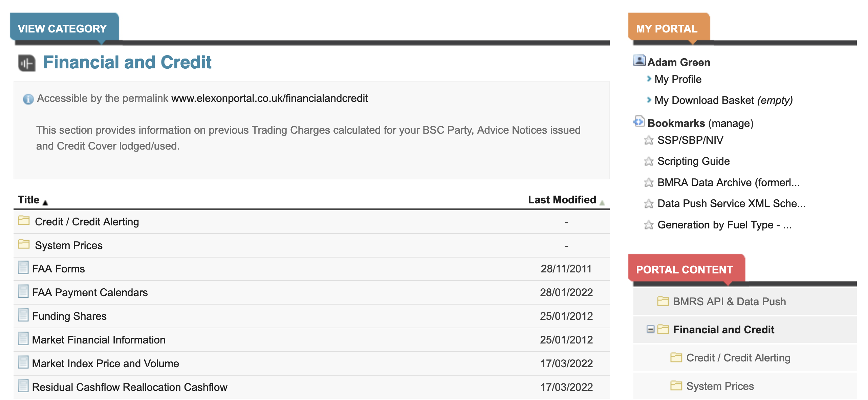Collapse the Financial and Credit tree node
Viewport: 868px width, 400px height.
point(650,329)
